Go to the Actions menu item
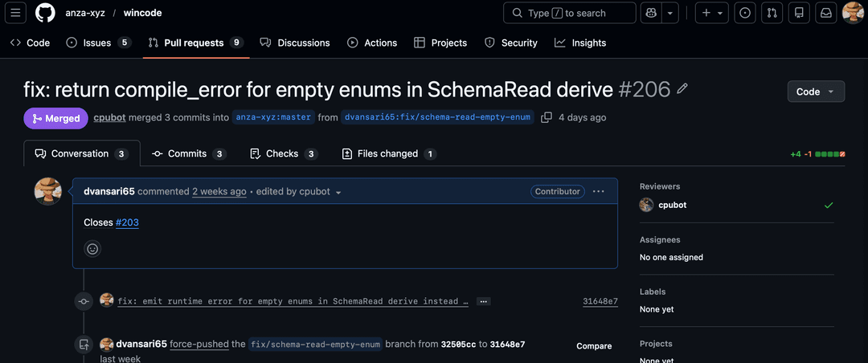The image size is (868, 363). 372,43
